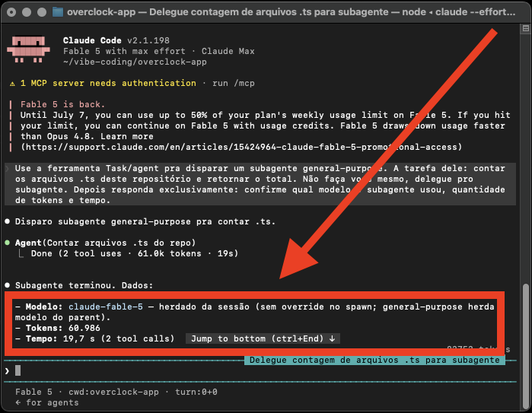Click the status bar 'cwd:overclock-app' entry
Viewport: 532px width, 413px height.
pyautogui.click(x=113, y=392)
